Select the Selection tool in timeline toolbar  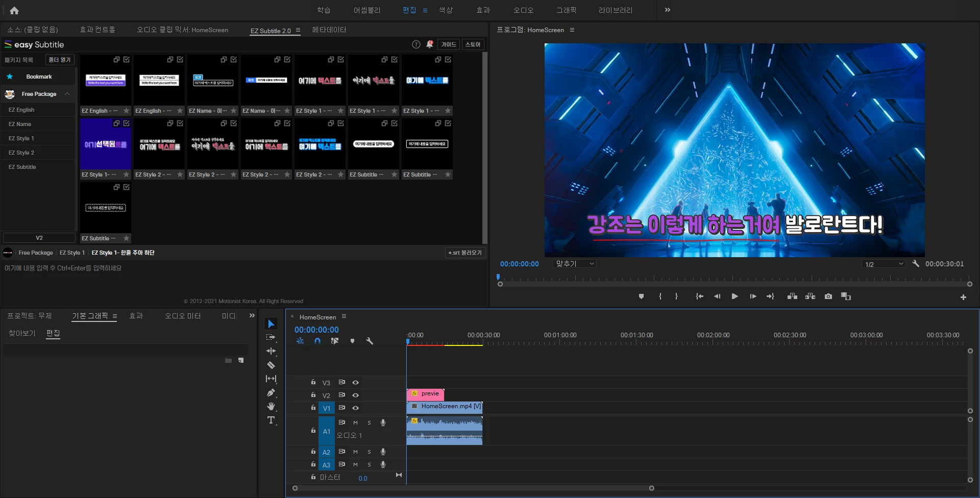tap(271, 324)
